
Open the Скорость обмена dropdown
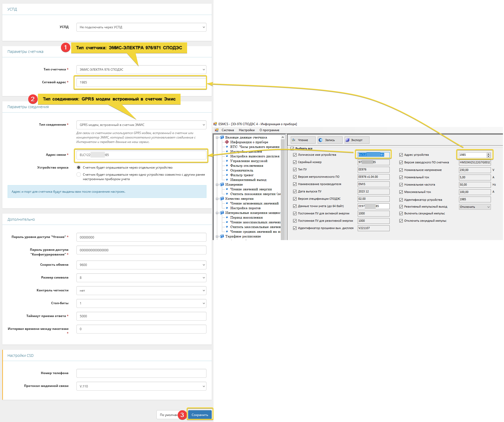coord(141,265)
